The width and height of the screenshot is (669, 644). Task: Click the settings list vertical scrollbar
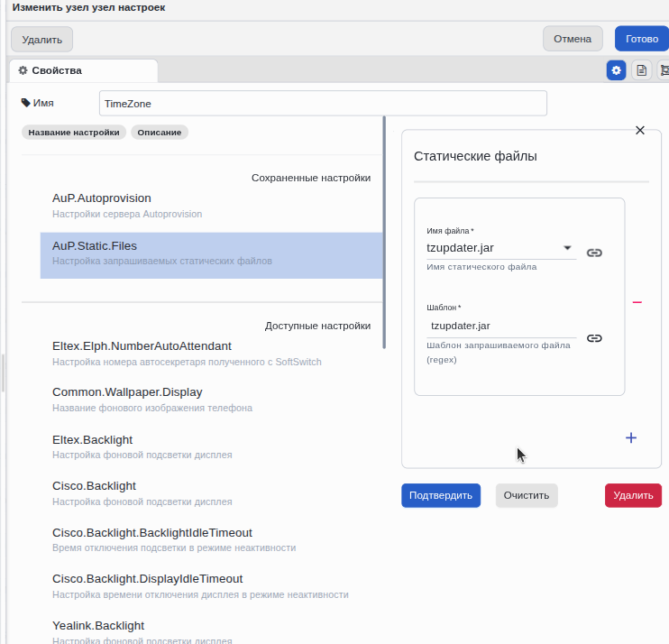coord(384,233)
